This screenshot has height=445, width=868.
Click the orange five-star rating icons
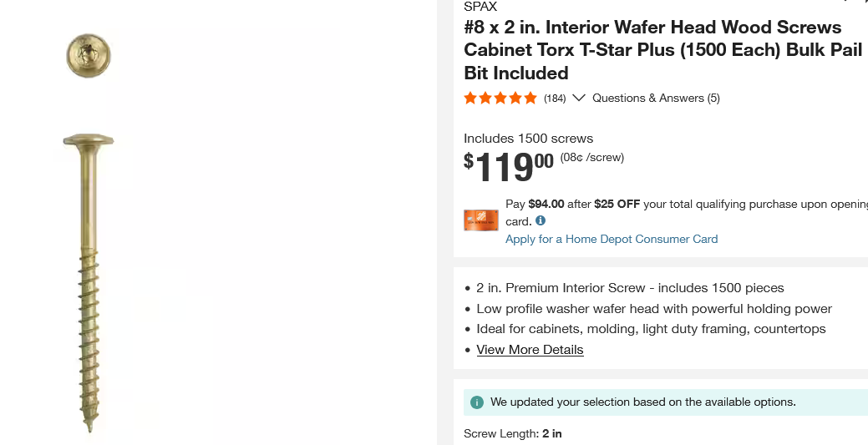[500, 99]
